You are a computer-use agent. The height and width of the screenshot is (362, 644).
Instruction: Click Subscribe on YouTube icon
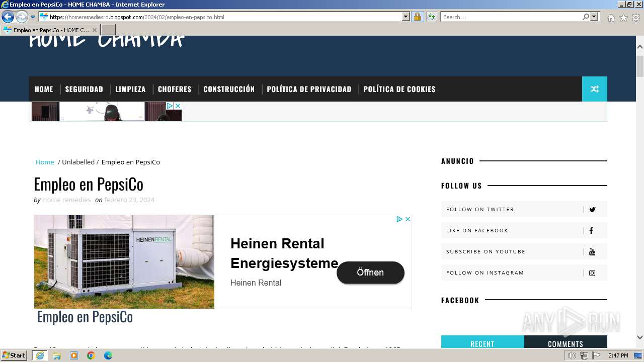point(592,252)
